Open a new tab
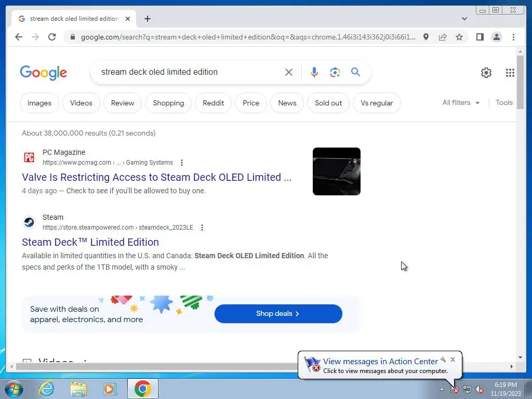Viewport: 532px width, 399px height. 147,19
